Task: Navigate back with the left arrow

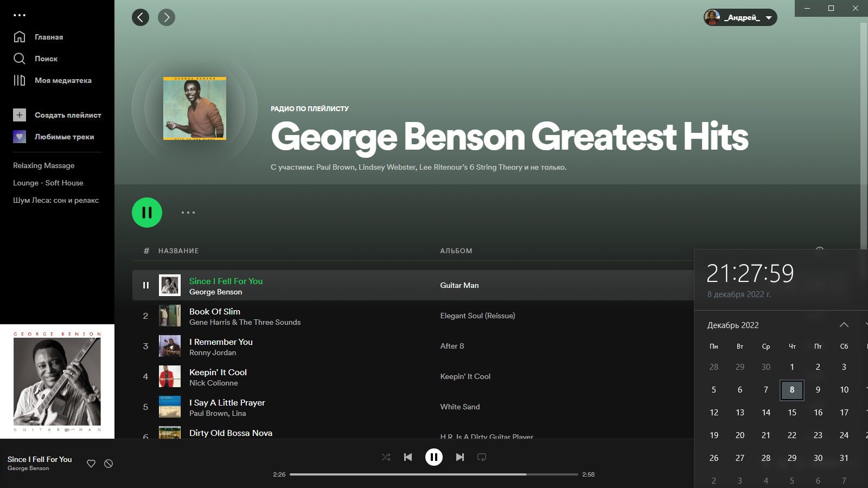Action: 141,17
